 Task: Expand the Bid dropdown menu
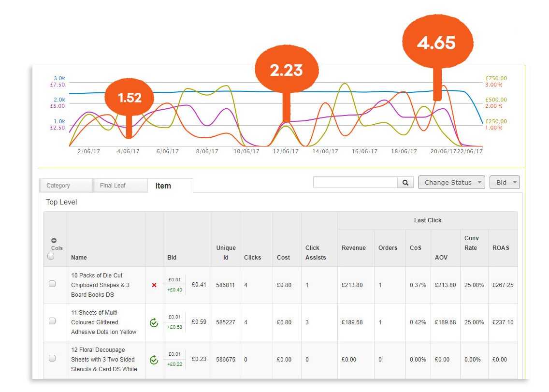pyautogui.click(x=505, y=182)
